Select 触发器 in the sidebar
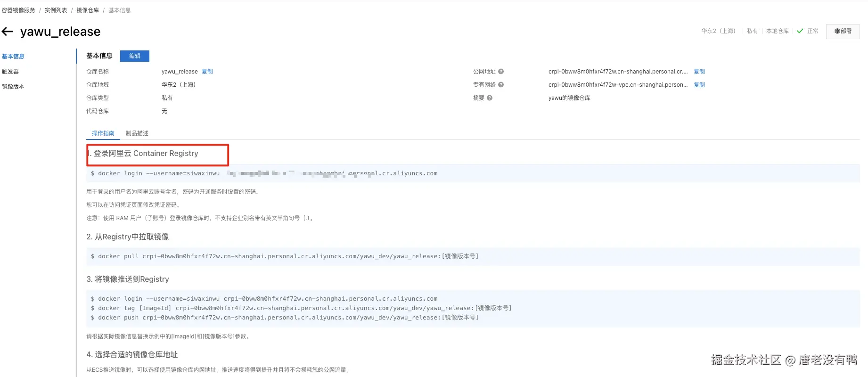This screenshot has width=868, height=377. click(x=10, y=72)
